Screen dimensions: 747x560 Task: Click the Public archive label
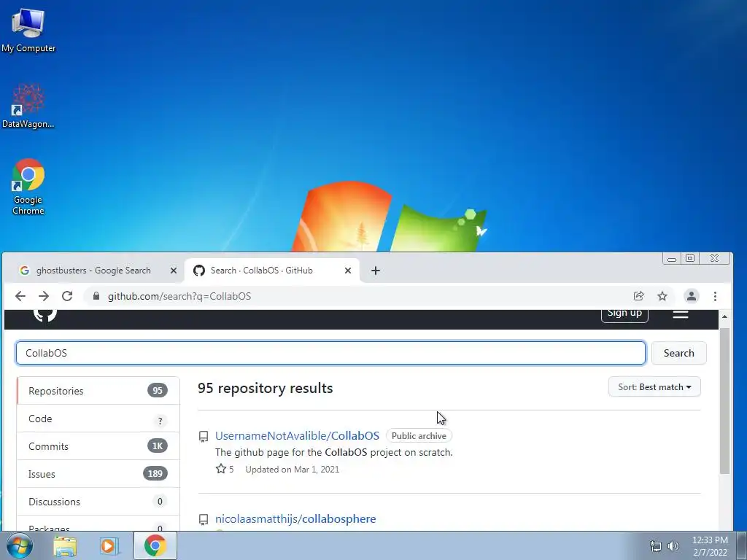coord(419,436)
